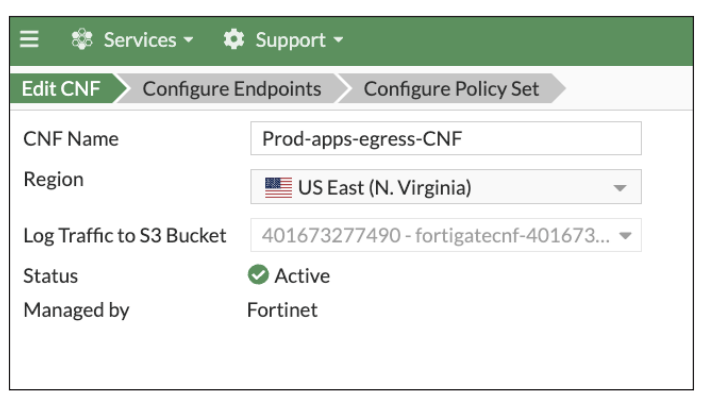Click the Support gear icon
This screenshot has width=706, height=398.
[x=234, y=39]
